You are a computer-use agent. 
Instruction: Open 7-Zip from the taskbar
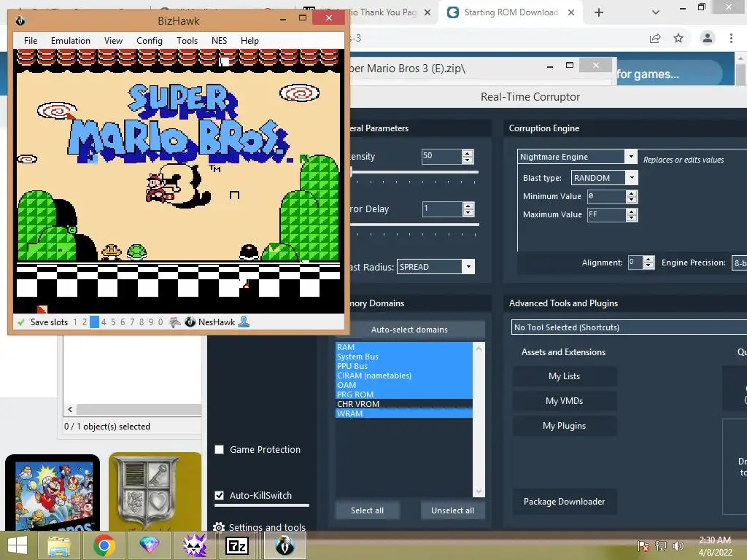237,545
